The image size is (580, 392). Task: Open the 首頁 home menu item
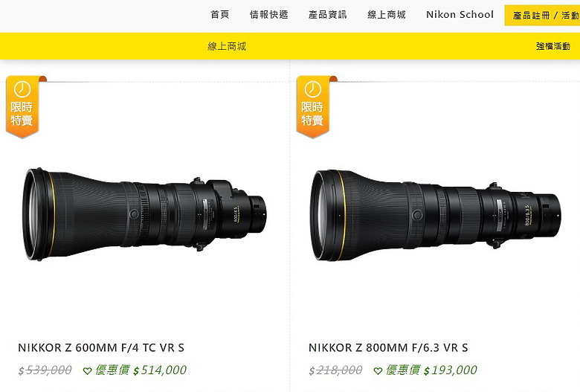coord(220,15)
